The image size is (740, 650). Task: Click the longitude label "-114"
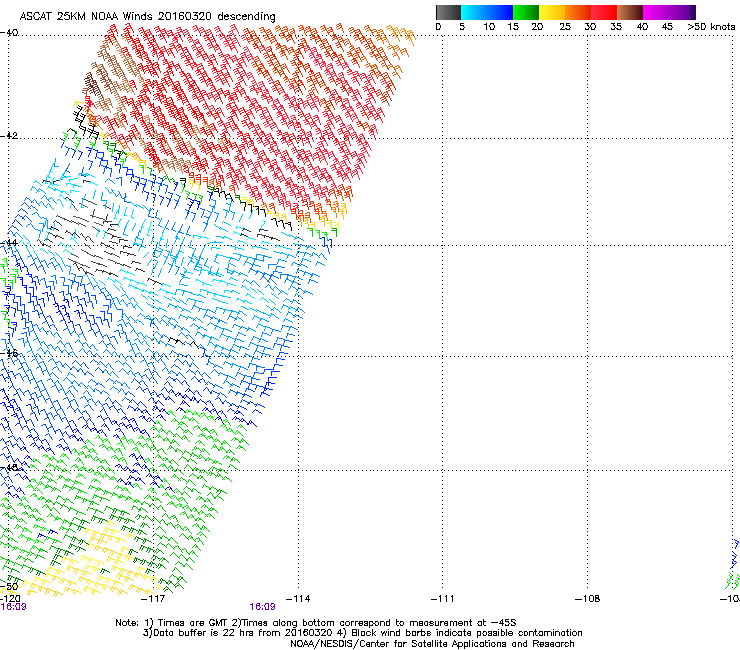[298, 599]
